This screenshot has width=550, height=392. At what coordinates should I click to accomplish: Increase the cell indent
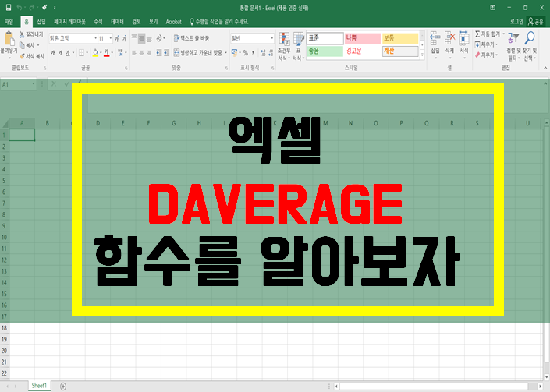pos(166,53)
